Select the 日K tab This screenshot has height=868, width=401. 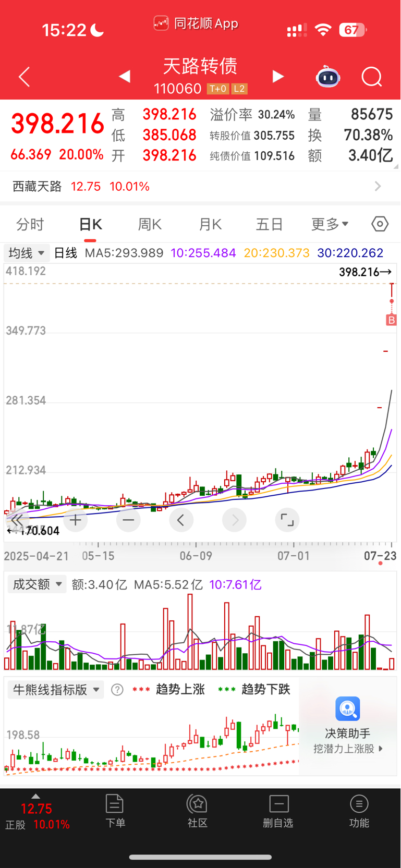(90, 224)
